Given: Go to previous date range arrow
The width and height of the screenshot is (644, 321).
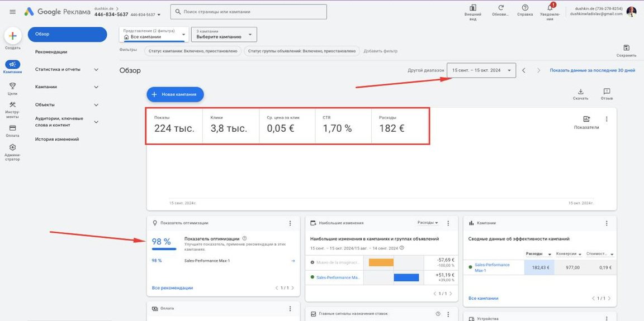Looking at the screenshot, I should pyautogui.click(x=524, y=70).
